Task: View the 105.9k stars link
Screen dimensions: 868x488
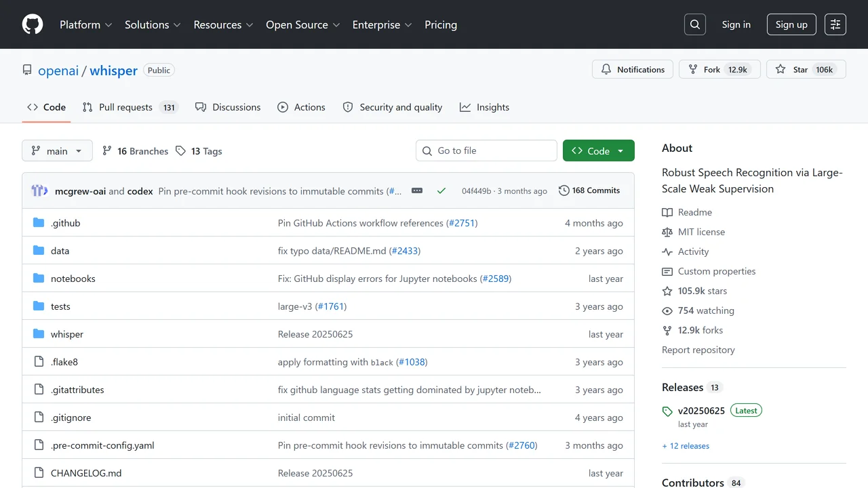Action: coord(694,291)
